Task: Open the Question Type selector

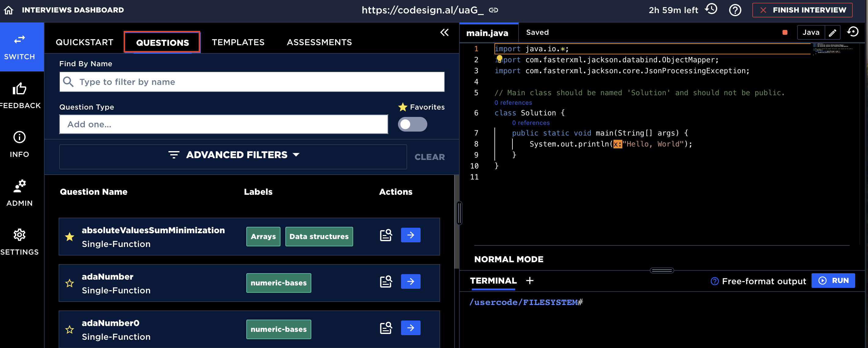Action: click(x=224, y=124)
